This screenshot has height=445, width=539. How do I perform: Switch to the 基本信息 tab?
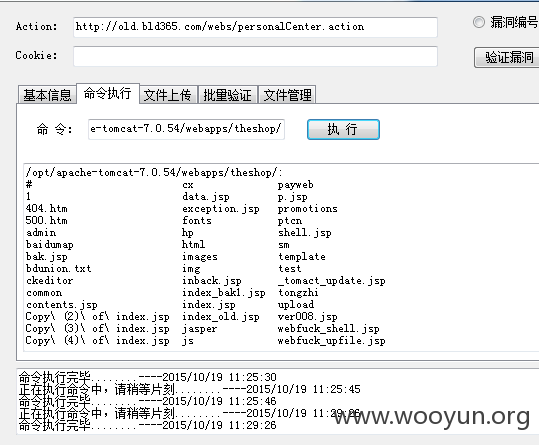click(x=47, y=95)
